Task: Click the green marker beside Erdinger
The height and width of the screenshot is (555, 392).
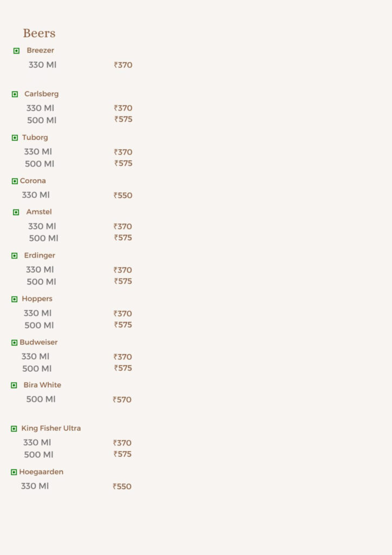Action: [x=15, y=256]
